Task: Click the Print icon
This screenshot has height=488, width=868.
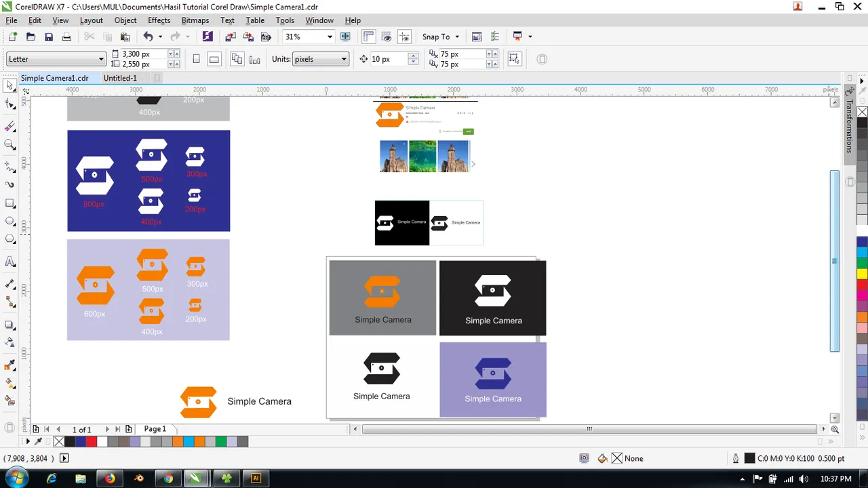Action: click(66, 37)
